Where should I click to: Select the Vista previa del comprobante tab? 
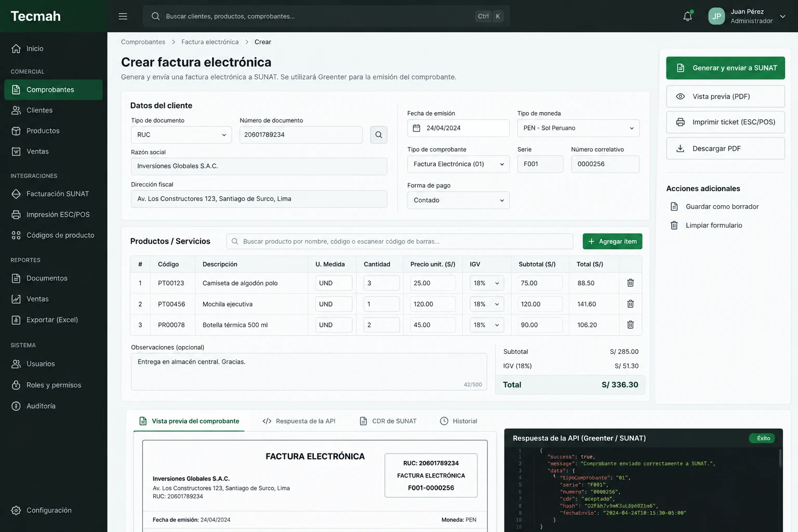(x=189, y=421)
